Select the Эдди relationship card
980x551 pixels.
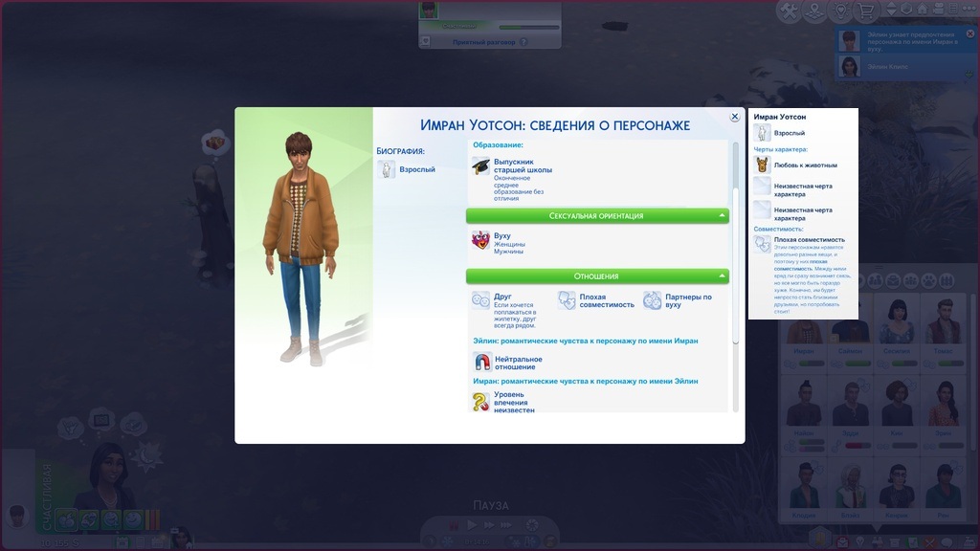(850, 414)
